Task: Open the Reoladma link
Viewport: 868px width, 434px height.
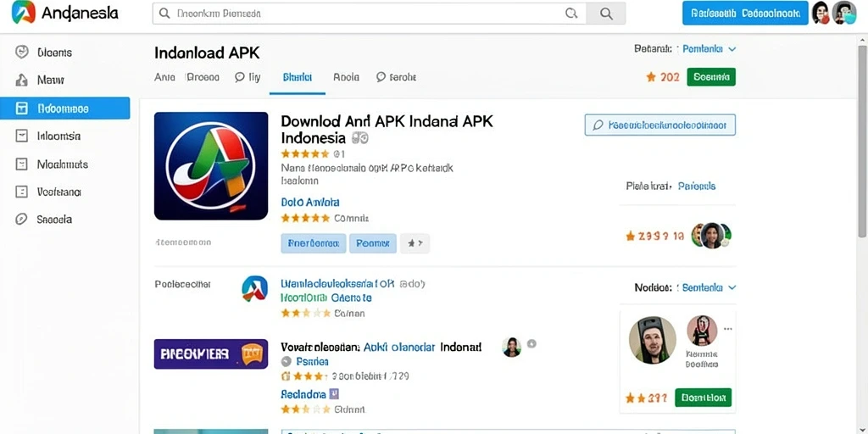Action: [x=303, y=395]
